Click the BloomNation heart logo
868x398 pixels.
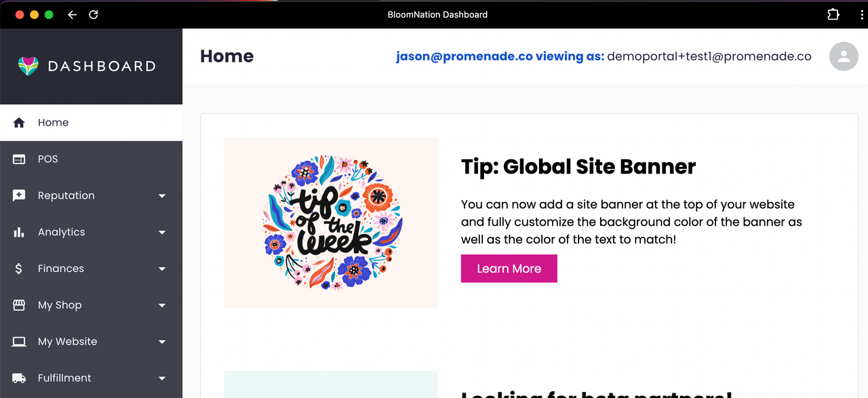(x=28, y=66)
